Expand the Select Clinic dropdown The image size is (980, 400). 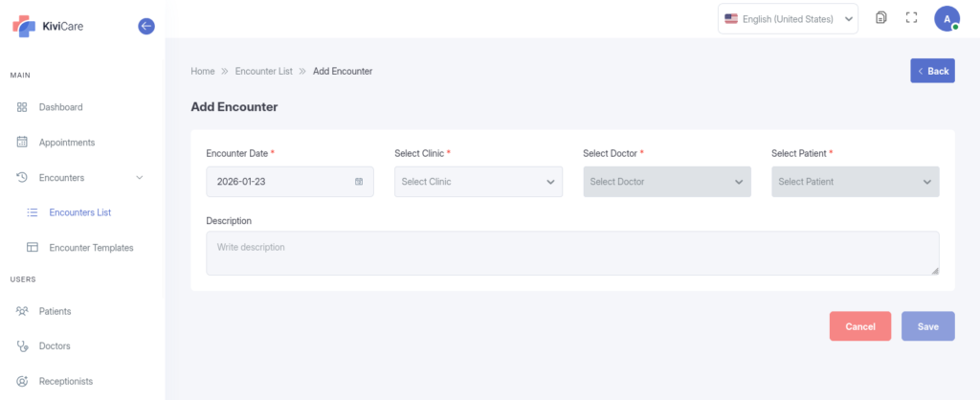coord(478,182)
